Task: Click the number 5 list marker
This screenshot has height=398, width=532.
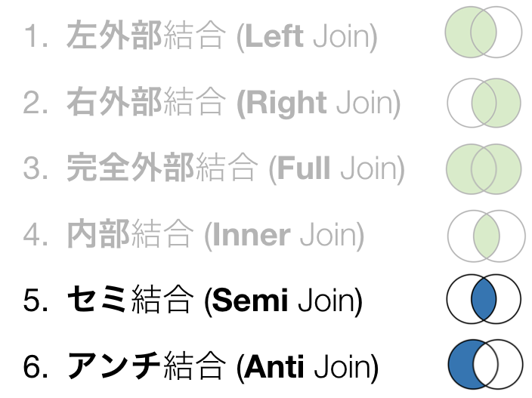Action: [35, 301]
